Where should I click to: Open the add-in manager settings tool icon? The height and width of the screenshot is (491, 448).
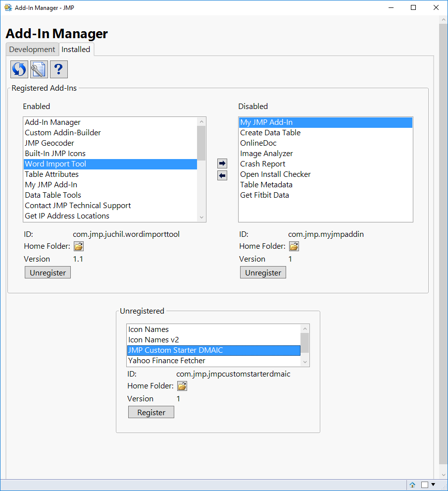[x=39, y=69]
